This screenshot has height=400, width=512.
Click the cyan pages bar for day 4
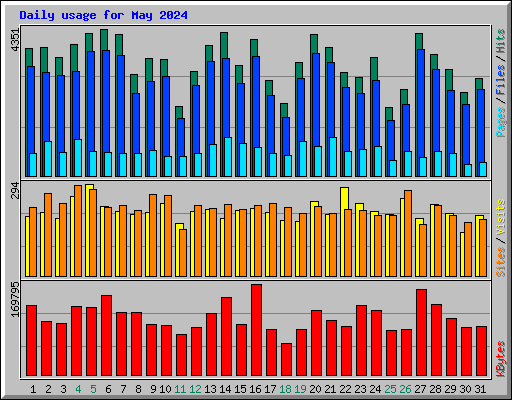click(x=78, y=158)
